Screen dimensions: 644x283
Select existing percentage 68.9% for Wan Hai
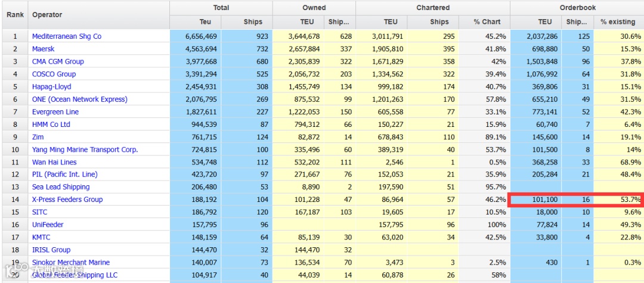[630, 162]
